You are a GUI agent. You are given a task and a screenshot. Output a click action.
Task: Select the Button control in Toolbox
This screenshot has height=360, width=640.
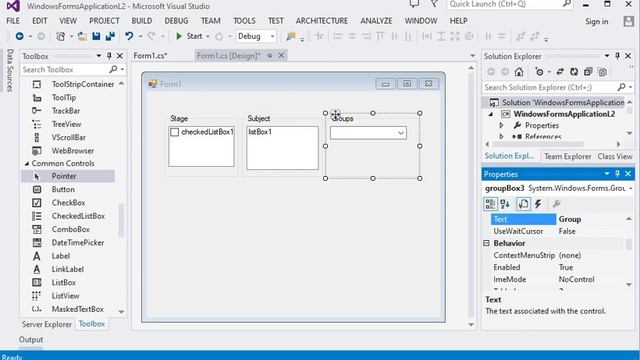click(63, 189)
